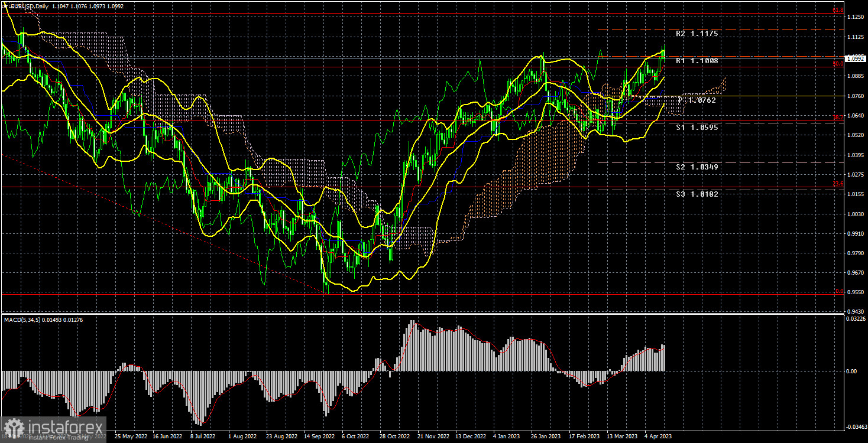Click the 1.1125 price axis value
The width and height of the screenshot is (868, 443).
tap(855, 37)
